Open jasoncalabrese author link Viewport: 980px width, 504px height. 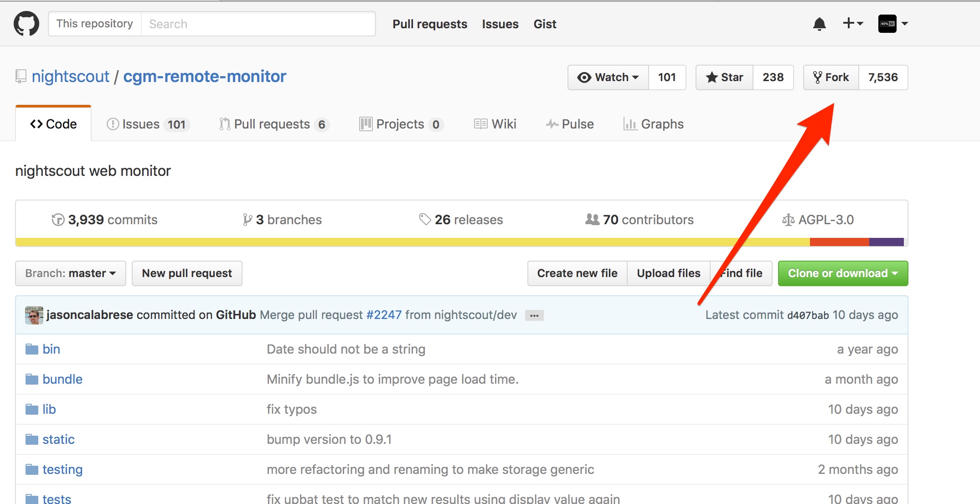(90, 315)
